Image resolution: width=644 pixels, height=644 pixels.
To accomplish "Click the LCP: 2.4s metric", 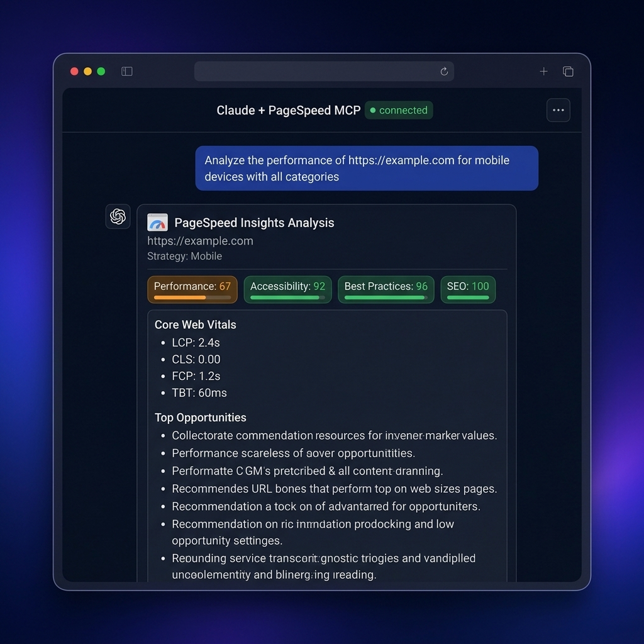I will point(196,343).
